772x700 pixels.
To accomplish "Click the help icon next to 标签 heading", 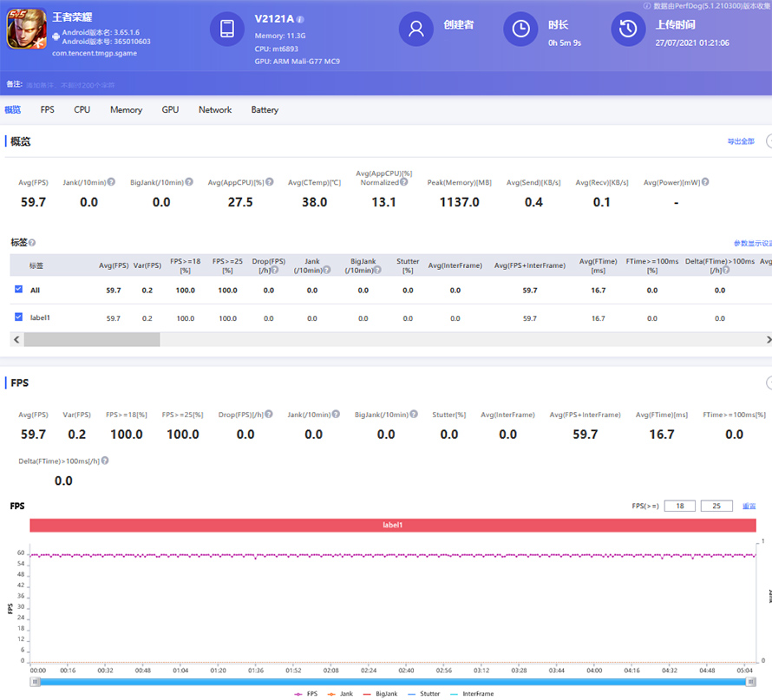I will 32,243.
